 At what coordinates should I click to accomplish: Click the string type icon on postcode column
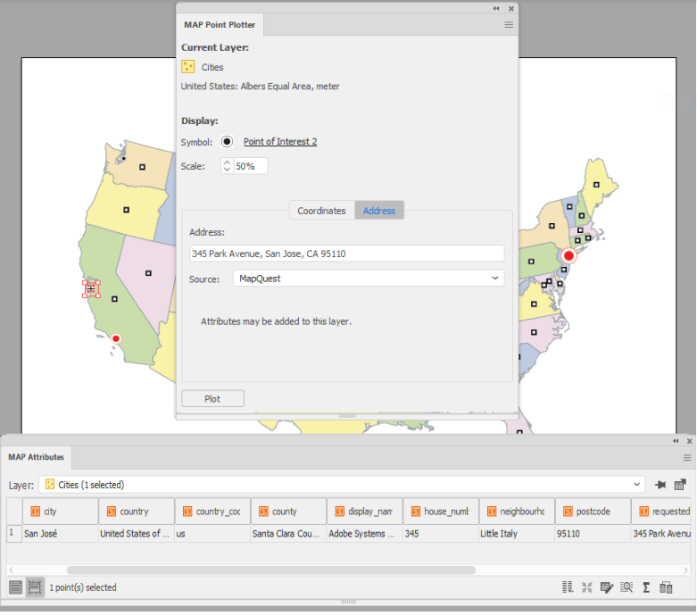pos(568,512)
